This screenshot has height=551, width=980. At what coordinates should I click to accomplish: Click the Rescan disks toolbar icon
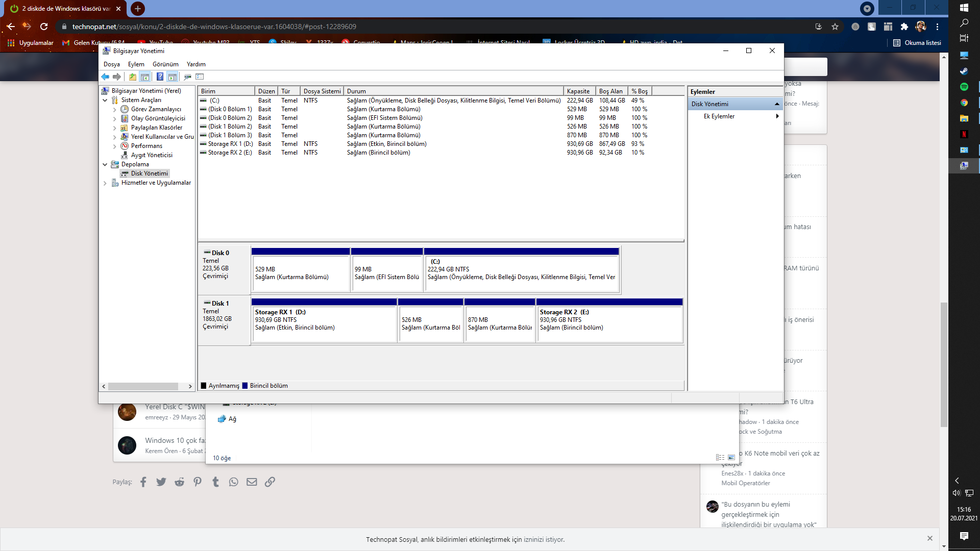click(187, 77)
